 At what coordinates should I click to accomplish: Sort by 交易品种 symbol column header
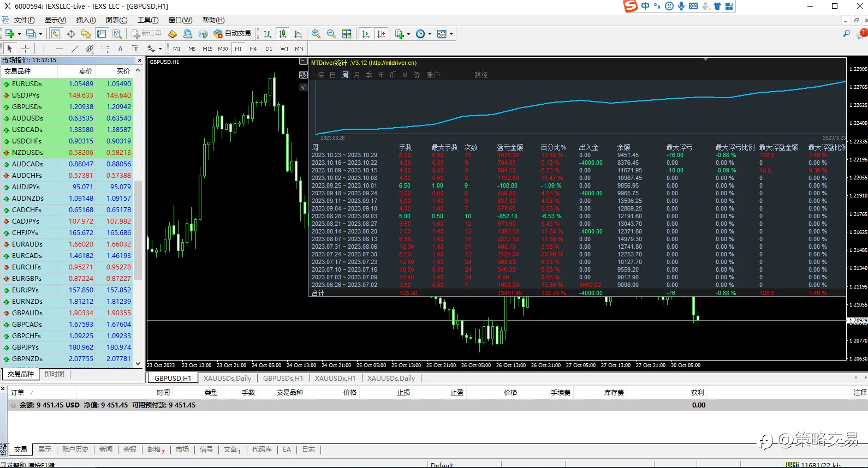point(29,71)
